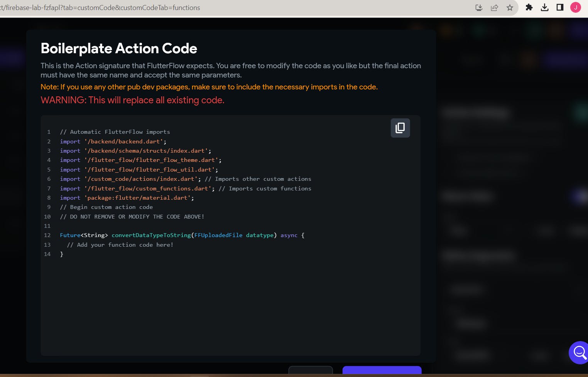Copy the boilerplate code to clipboard
The width and height of the screenshot is (588, 377).
click(x=400, y=128)
